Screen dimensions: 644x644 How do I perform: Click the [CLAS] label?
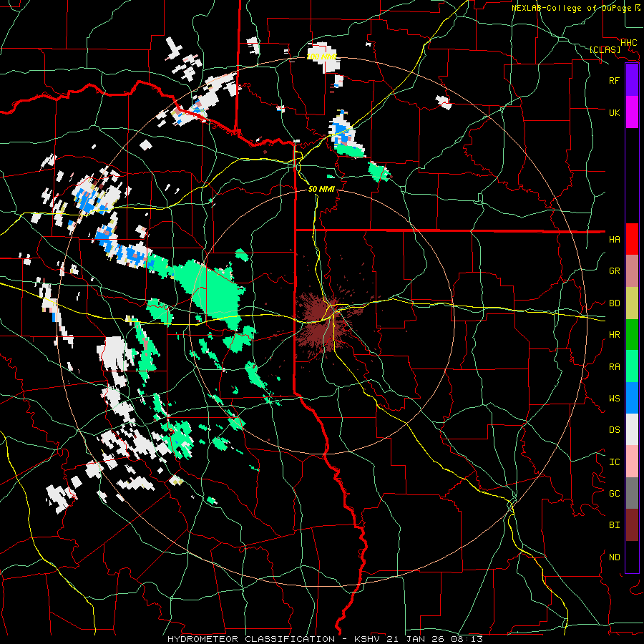pyautogui.click(x=605, y=49)
